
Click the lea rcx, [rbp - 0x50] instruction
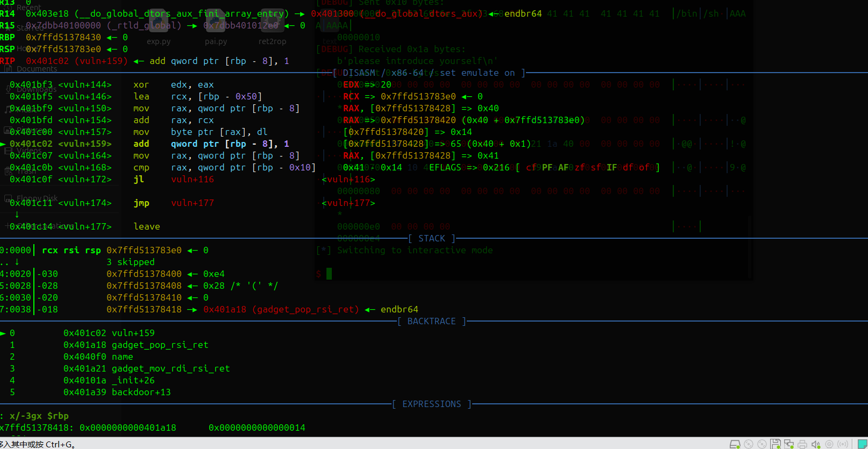tap(198, 96)
